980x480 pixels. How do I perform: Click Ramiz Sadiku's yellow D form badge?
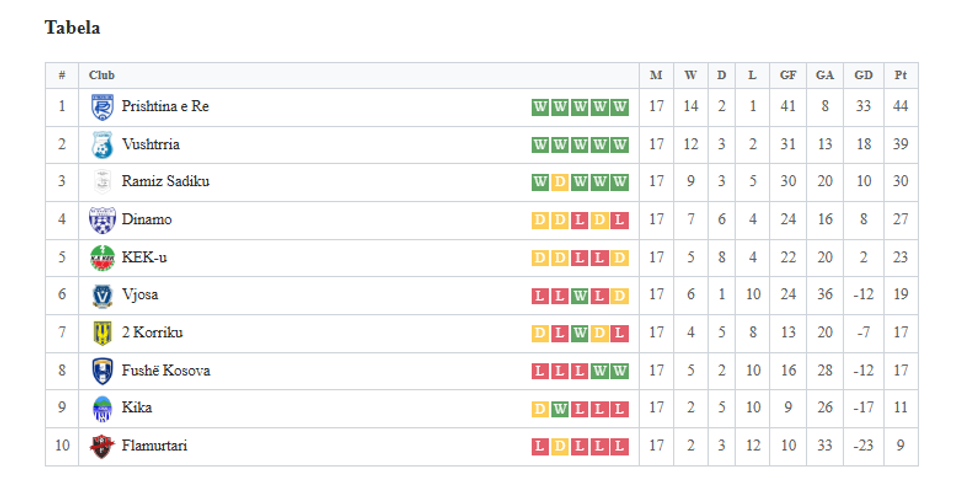pos(560,182)
